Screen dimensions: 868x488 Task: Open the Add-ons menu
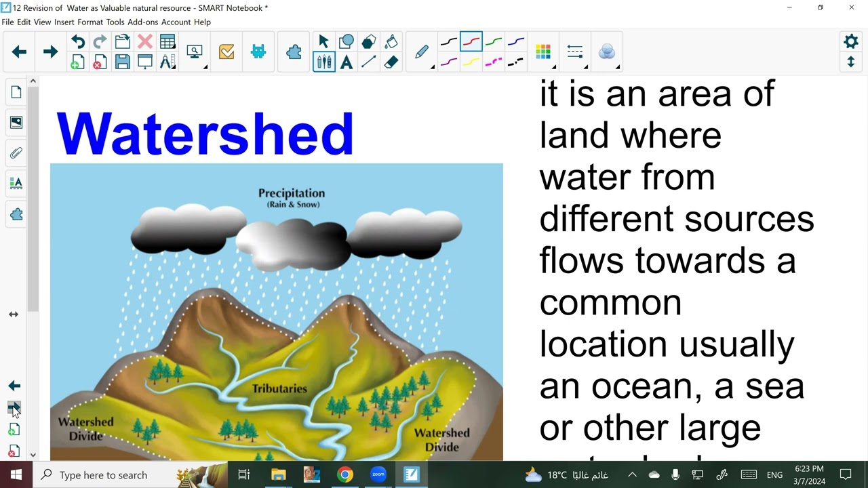tap(143, 22)
